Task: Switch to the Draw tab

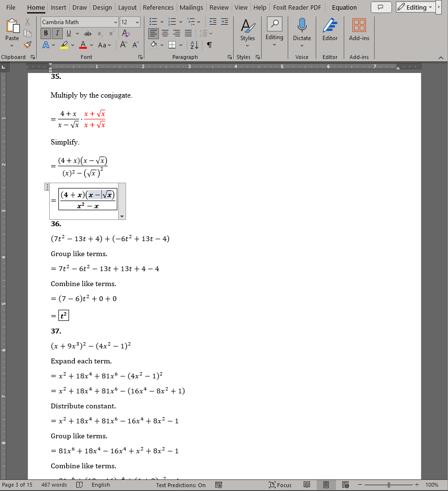Action: click(80, 8)
